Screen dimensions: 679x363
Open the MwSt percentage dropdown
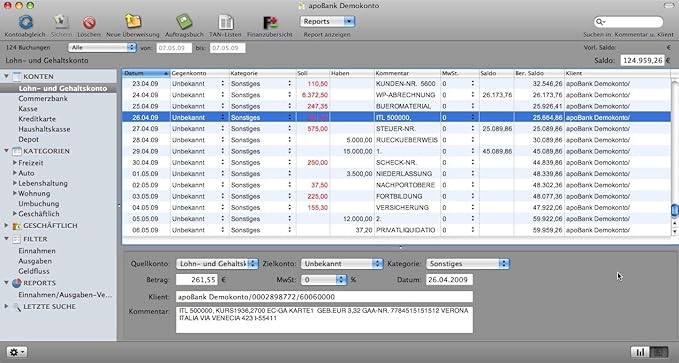click(x=324, y=280)
